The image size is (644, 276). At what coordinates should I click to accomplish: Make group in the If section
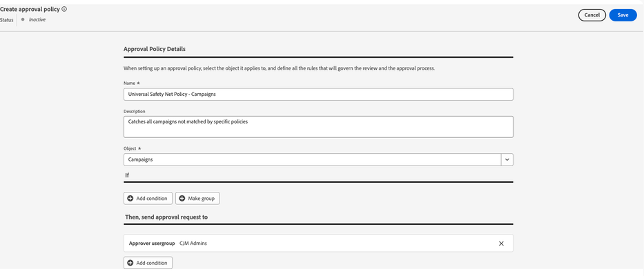tap(197, 199)
